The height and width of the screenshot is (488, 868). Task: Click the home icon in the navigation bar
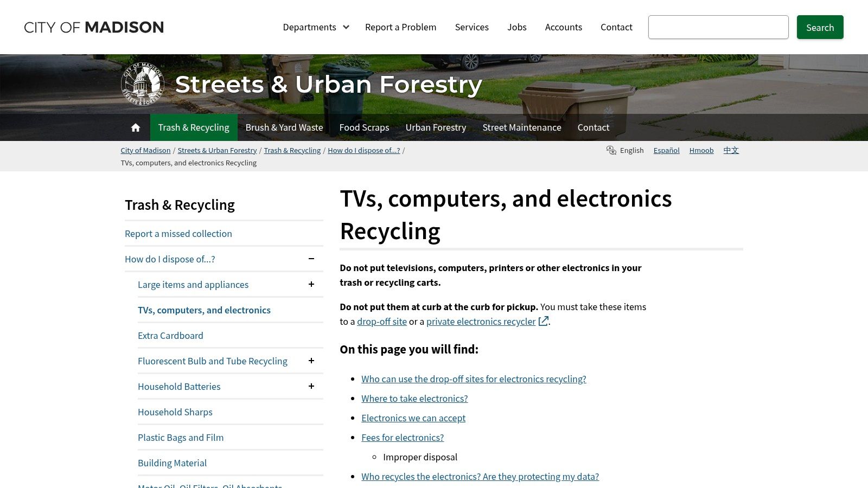coord(135,127)
